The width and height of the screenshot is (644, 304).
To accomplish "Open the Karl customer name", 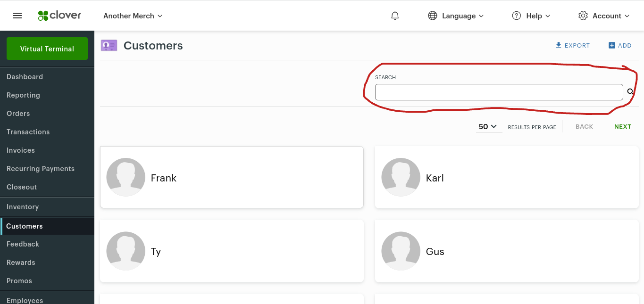I will tap(435, 178).
